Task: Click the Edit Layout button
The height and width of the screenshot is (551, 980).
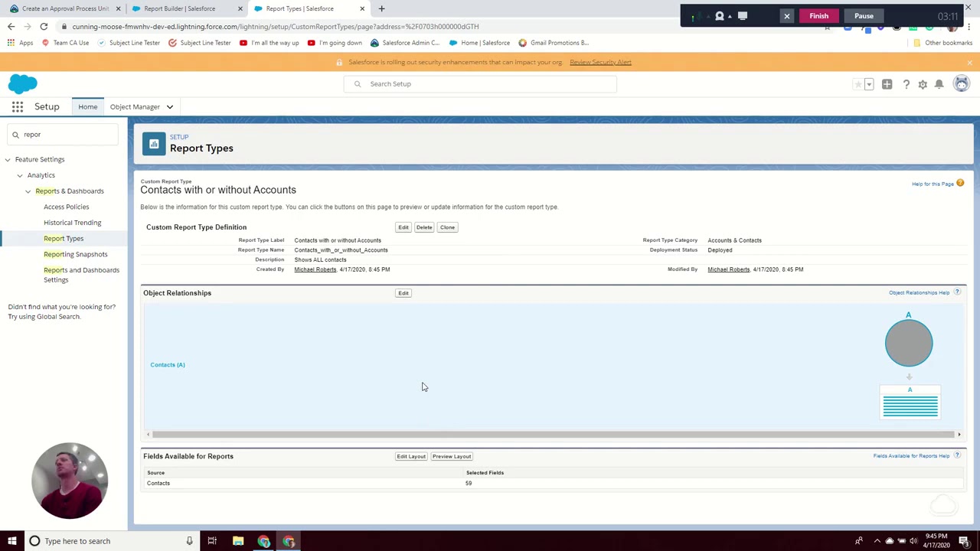Action: pyautogui.click(x=411, y=456)
